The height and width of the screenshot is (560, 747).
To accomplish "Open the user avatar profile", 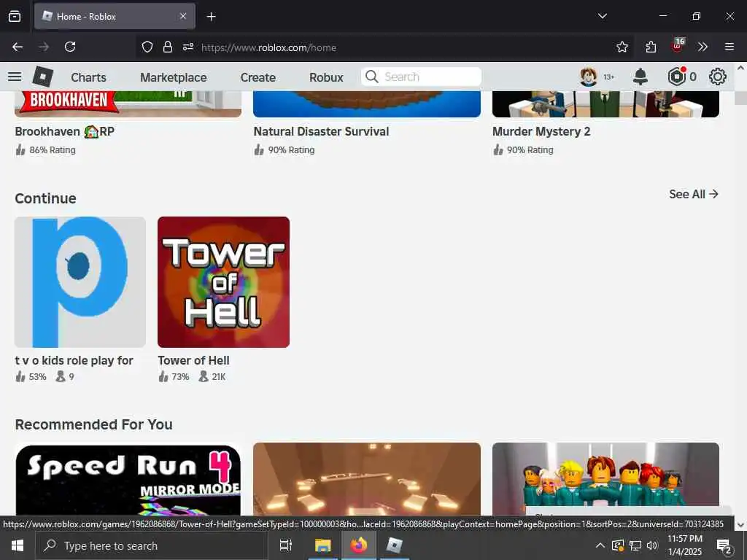I will (589, 77).
